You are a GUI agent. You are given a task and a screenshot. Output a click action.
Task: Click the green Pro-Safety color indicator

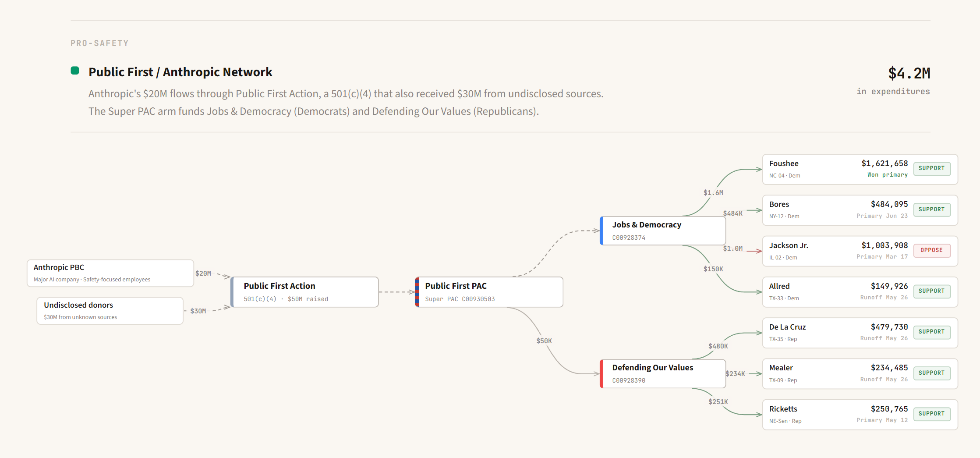(75, 71)
